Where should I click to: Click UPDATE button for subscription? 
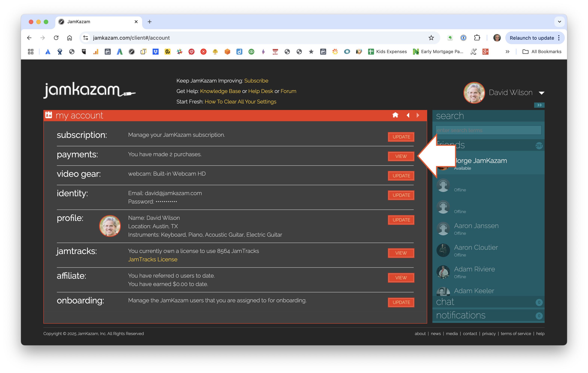click(401, 137)
